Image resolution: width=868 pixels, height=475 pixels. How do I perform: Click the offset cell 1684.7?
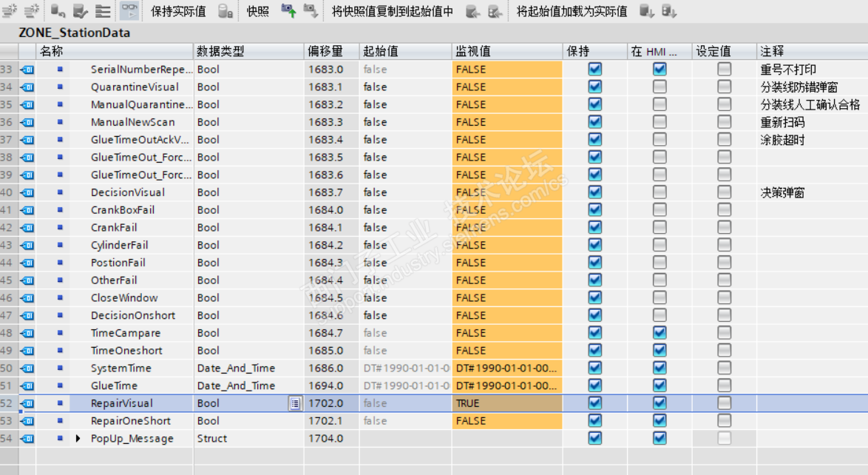[x=325, y=333]
